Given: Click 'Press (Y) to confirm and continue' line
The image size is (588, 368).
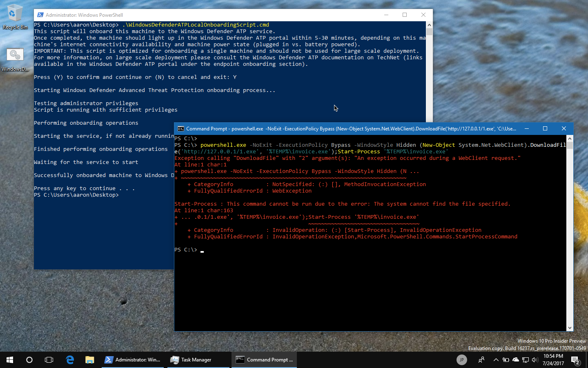Looking at the screenshot, I should [x=135, y=77].
